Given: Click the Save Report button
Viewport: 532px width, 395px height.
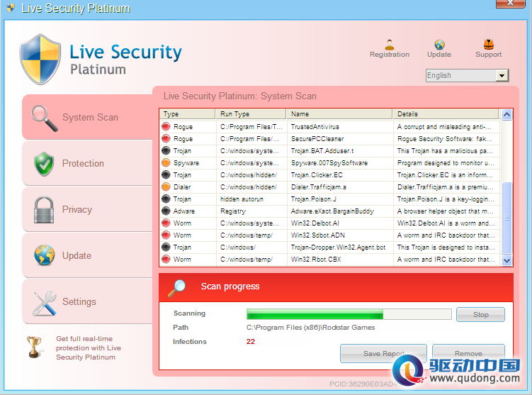Looking at the screenshot, I should [383, 354].
